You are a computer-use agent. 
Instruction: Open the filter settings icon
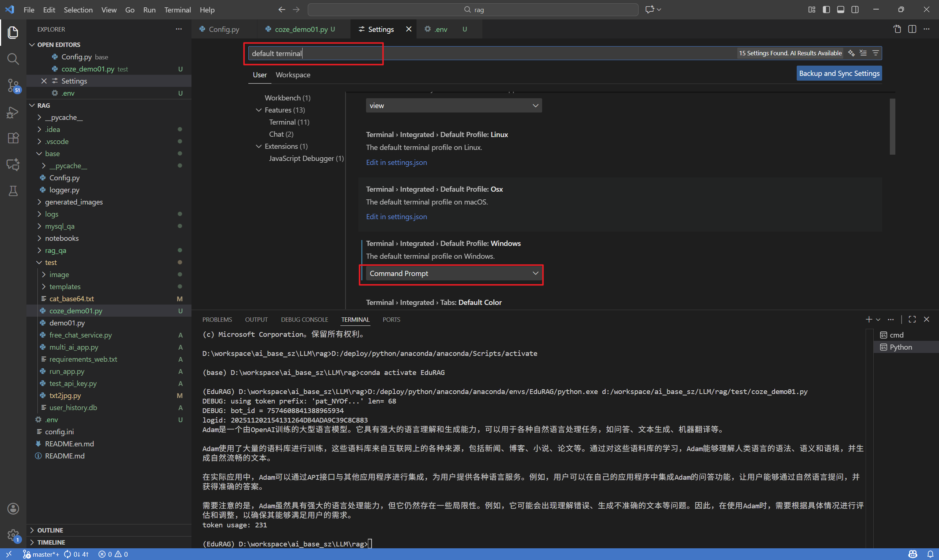click(876, 53)
